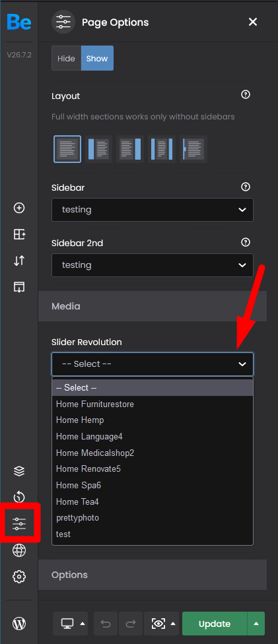The height and width of the screenshot is (644, 278).
Task: Open the add section layout icon
Action: [x=19, y=234]
